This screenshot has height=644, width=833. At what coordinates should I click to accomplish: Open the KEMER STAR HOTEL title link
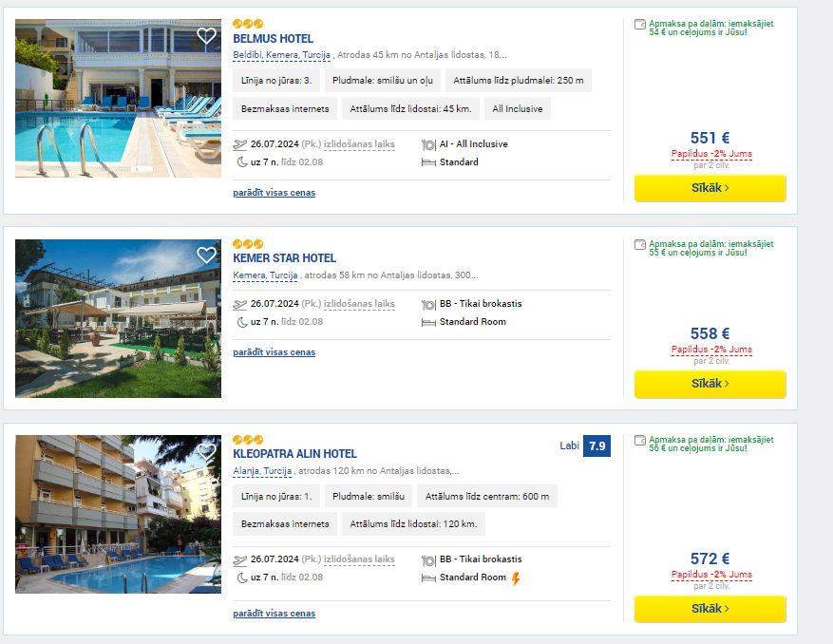click(284, 258)
